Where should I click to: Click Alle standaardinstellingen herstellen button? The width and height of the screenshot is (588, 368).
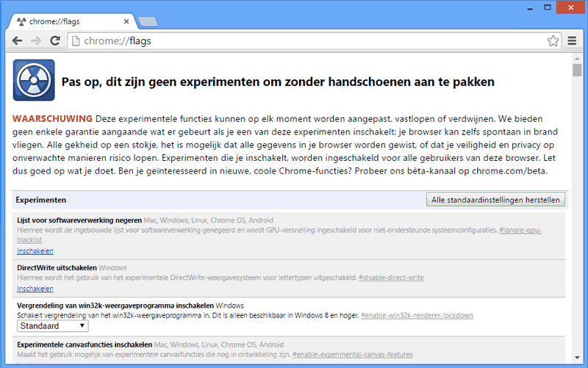point(495,200)
